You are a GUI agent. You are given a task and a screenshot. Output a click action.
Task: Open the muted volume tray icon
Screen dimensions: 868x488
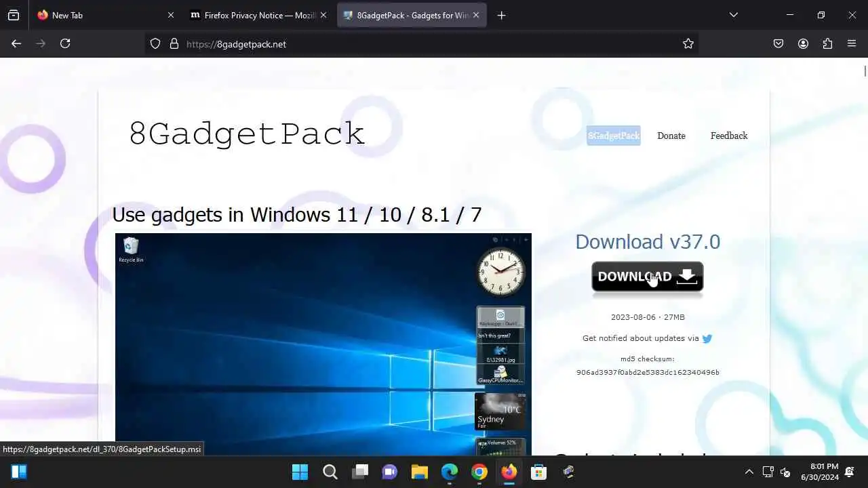tap(785, 472)
